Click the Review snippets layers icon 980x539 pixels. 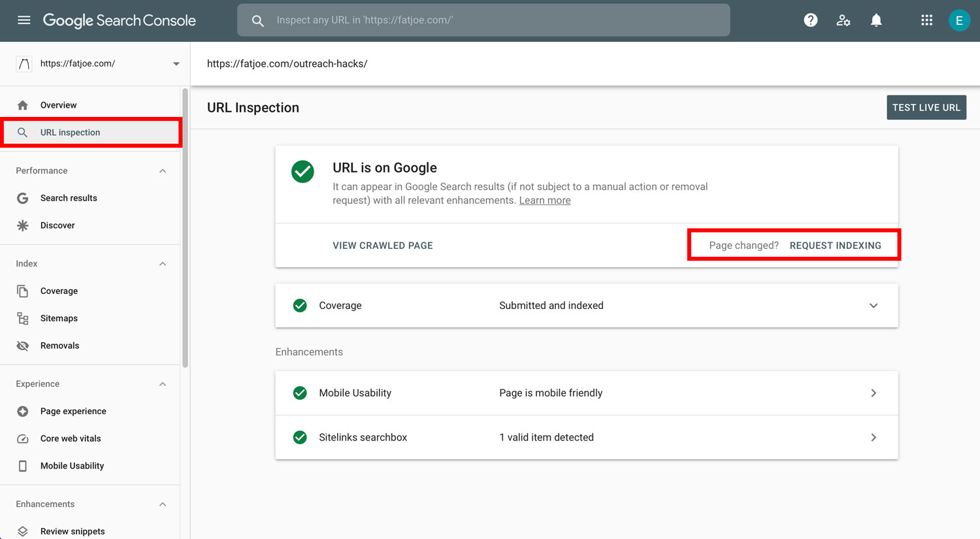click(x=23, y=531)
